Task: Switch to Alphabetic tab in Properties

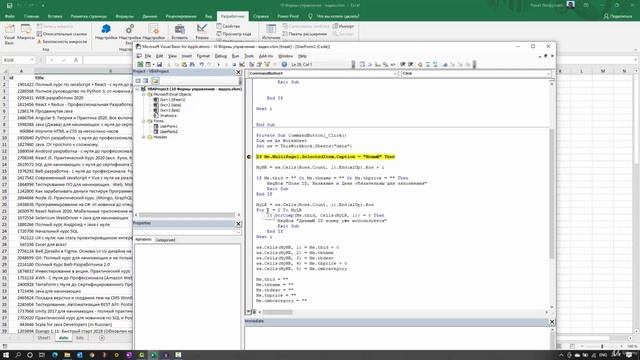Action: (143, 240)
